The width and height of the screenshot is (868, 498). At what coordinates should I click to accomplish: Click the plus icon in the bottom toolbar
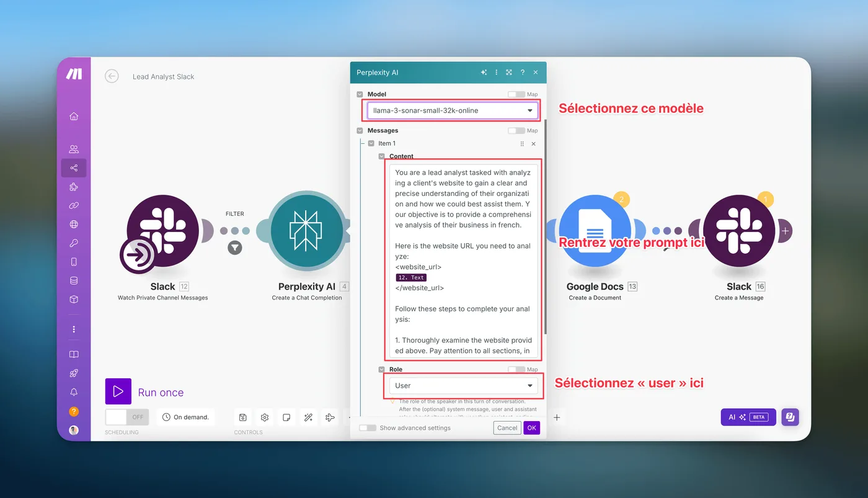pyautogui.click(x=557, y=417)
